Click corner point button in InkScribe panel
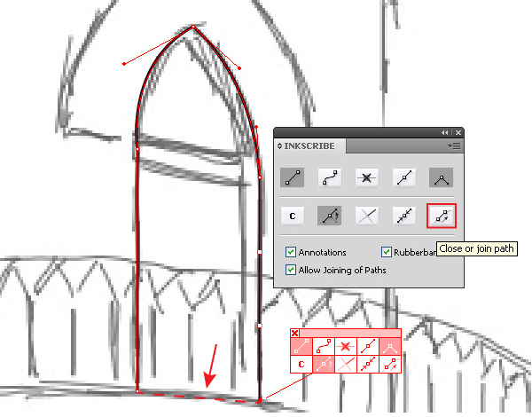 pyautogui.click(x=441, y=177)
